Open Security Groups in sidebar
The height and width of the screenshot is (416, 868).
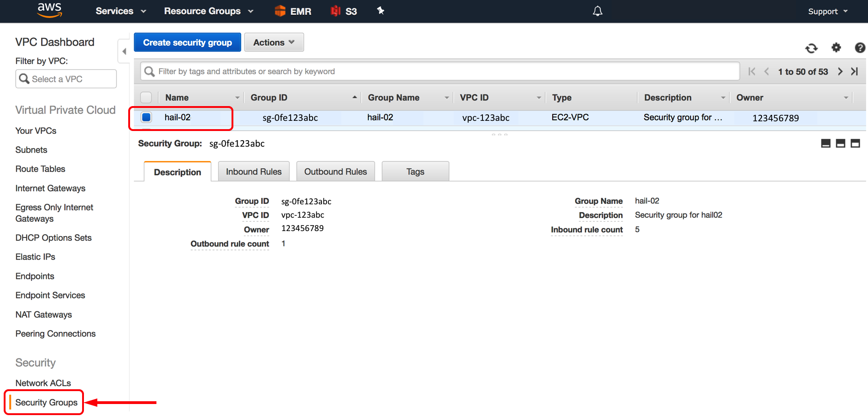point(47,403)
